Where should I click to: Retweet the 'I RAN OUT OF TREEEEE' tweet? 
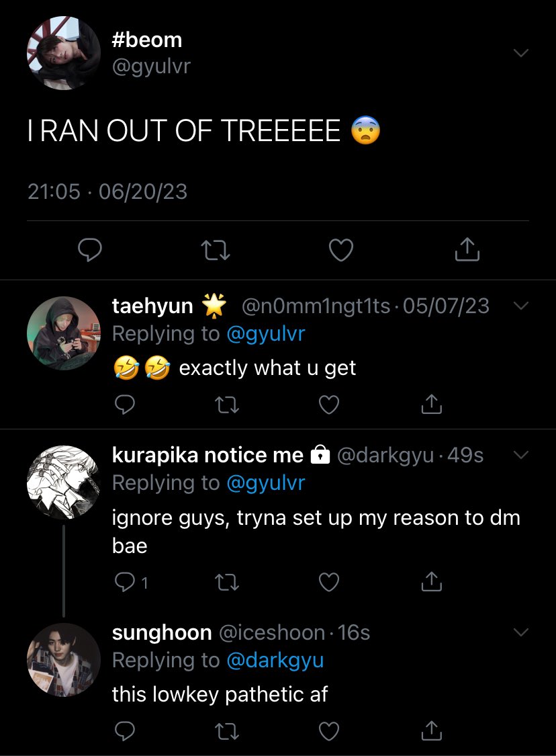point(215,251)
